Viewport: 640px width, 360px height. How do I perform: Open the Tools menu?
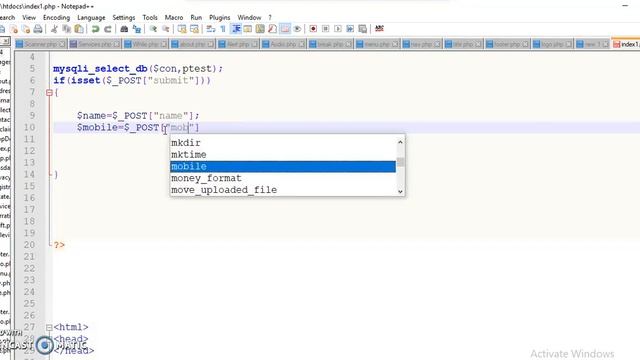(x=150, y=18)
